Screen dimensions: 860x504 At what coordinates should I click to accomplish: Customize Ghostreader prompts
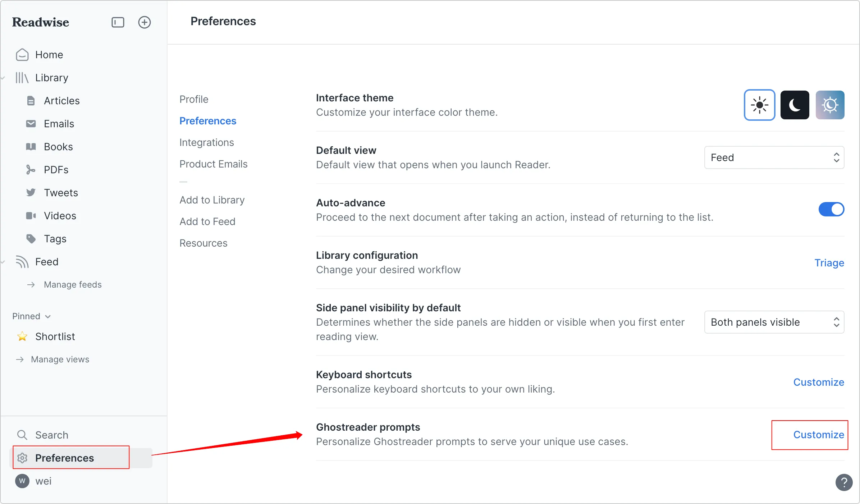tap(819, 435)
